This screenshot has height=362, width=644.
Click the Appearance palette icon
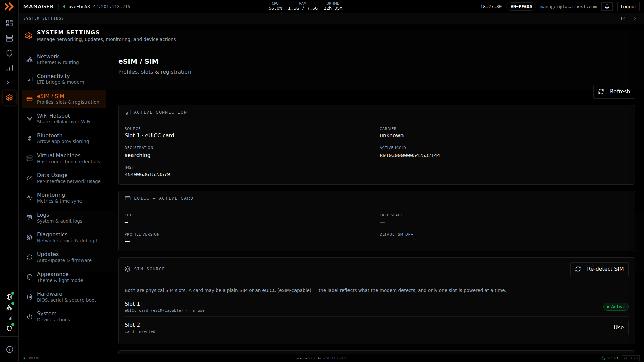(x=30, y=277)
